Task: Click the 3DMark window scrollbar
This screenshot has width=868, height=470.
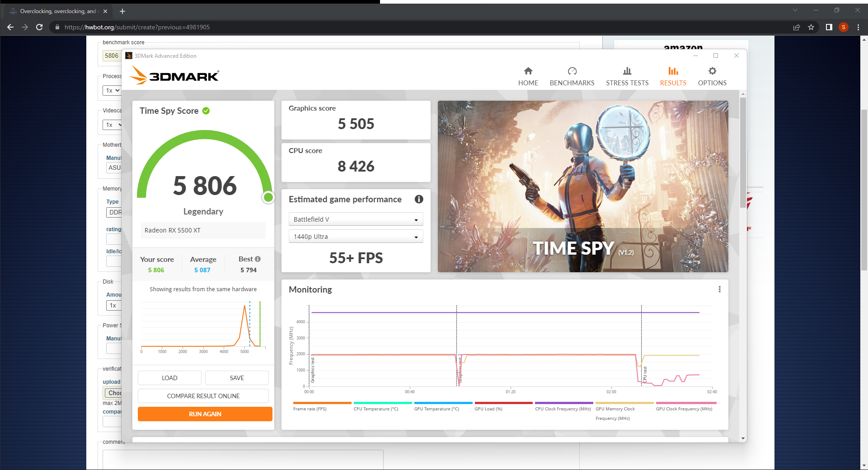Action: tap(743, 153)
